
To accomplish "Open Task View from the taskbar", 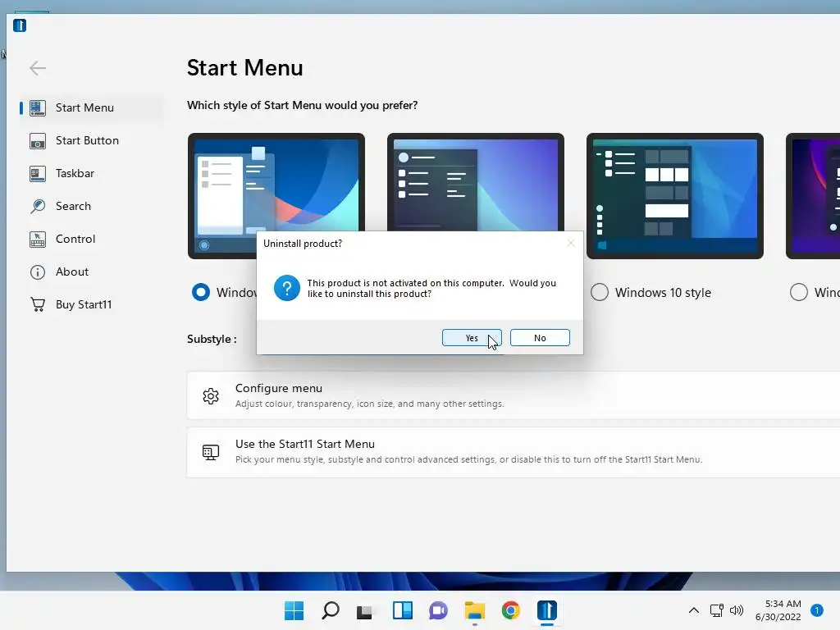I will (365, 610).
